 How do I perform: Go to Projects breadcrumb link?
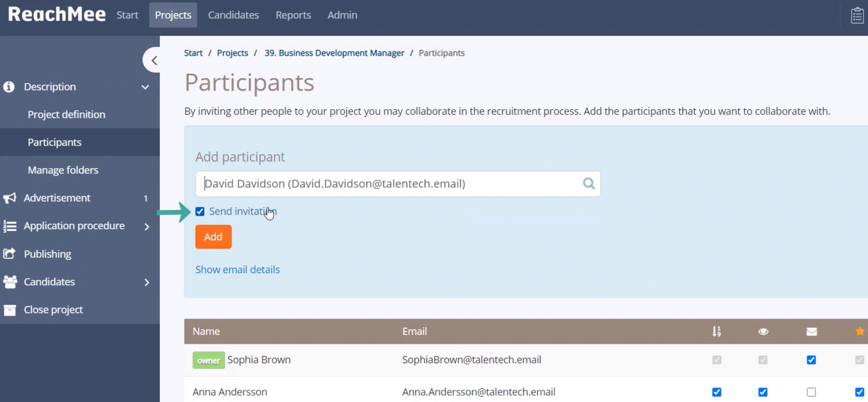tap(232, 53)
